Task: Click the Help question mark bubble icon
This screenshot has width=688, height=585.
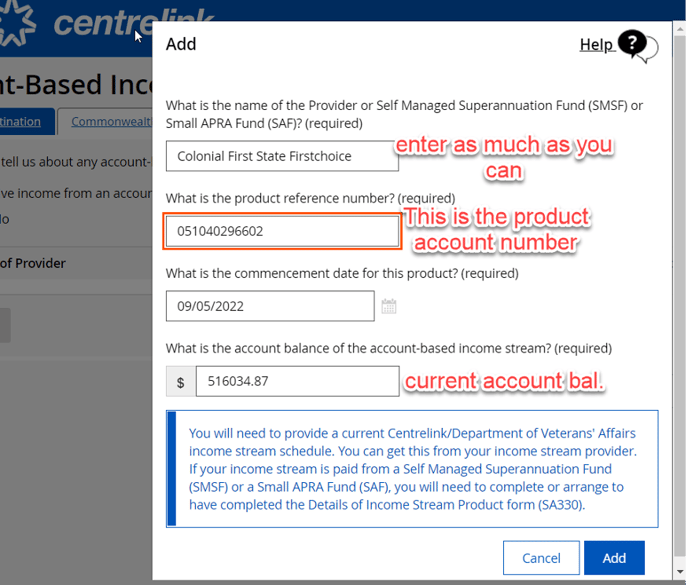Action: coord(635,45)
